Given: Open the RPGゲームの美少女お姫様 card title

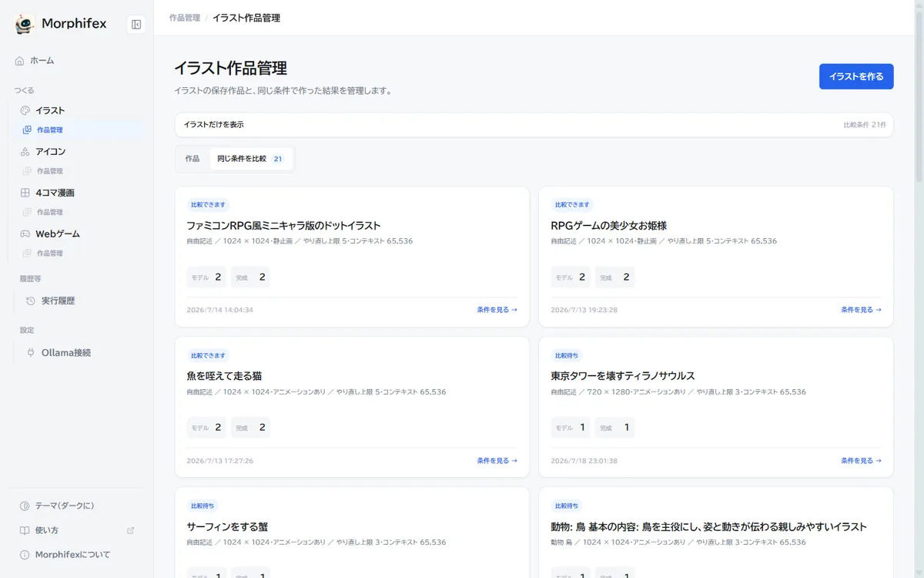Looking at the screenshot, I should pos(608,226).
